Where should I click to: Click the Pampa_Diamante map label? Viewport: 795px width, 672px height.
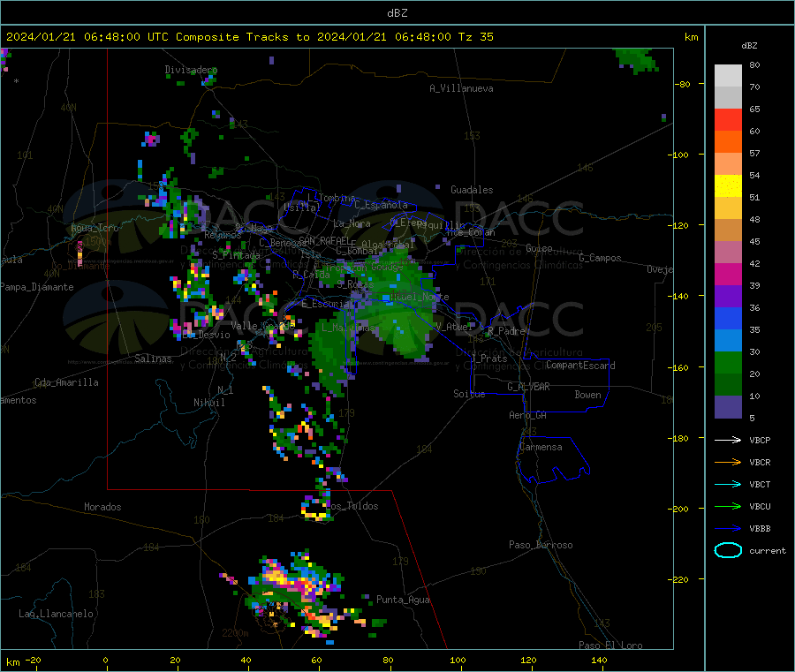click(x=37, y=287)
